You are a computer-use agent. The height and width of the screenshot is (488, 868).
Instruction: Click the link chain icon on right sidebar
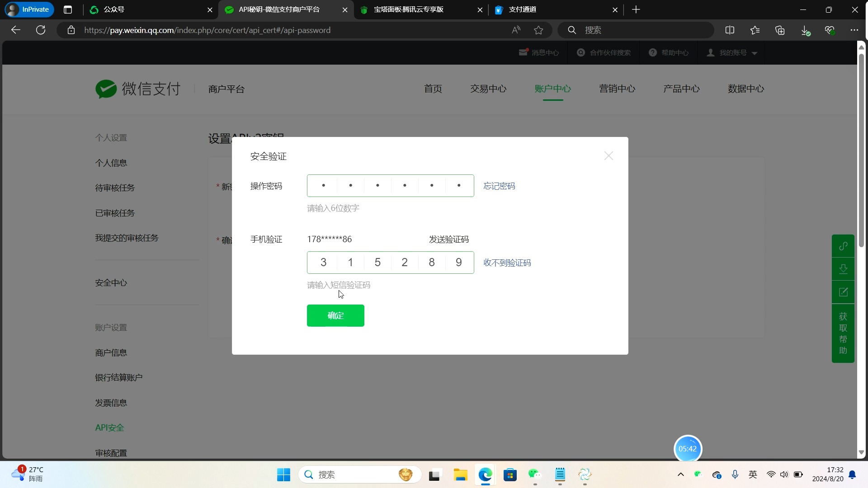tap(843, 246)
